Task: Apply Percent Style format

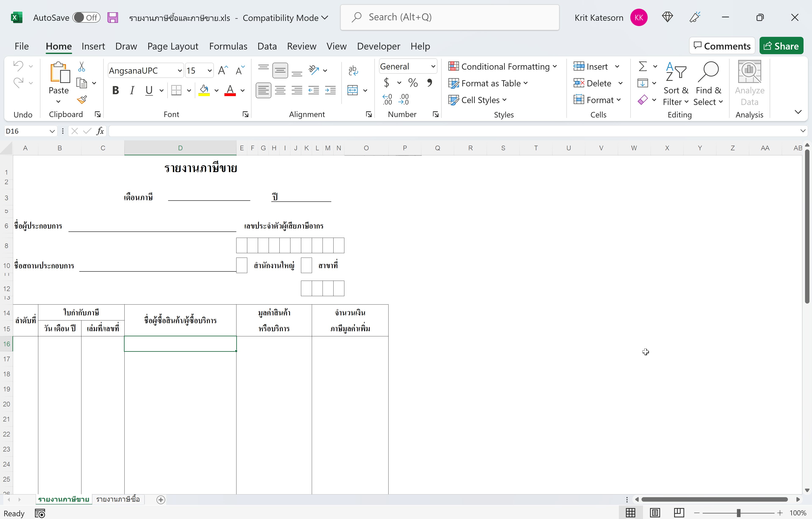Action: (x=413, y=83)
